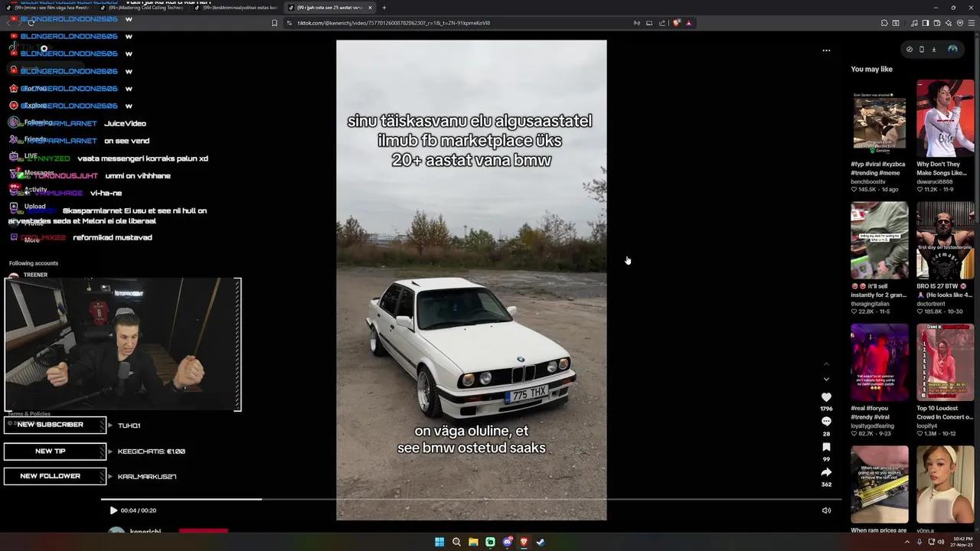The width and height of the screenshot is (980, 551).
Task: Open the three-dot more options menu
Action: (826, 51)
